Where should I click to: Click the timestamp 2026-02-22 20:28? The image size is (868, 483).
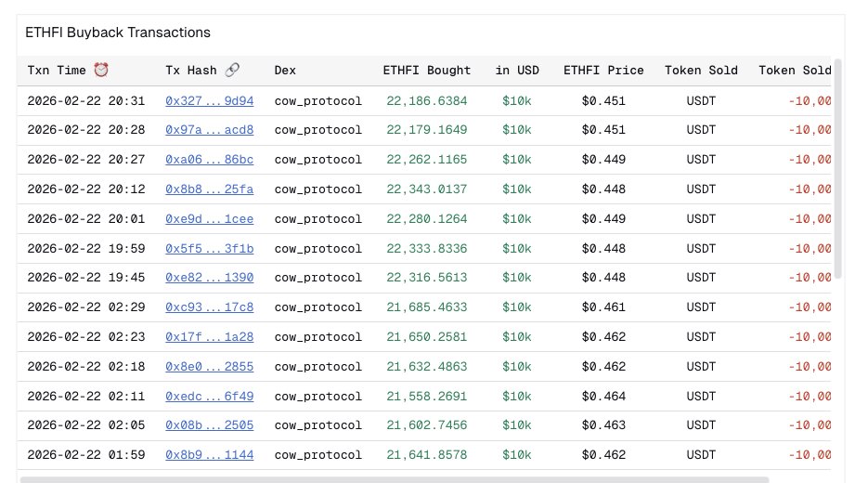(x=85, y=130)
